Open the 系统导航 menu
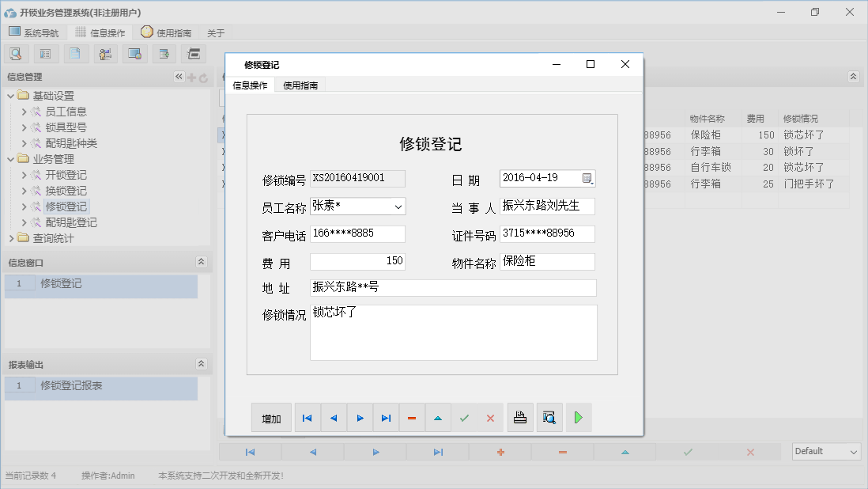This screenshot has height=489, width=868. click(x=34, y=32)
